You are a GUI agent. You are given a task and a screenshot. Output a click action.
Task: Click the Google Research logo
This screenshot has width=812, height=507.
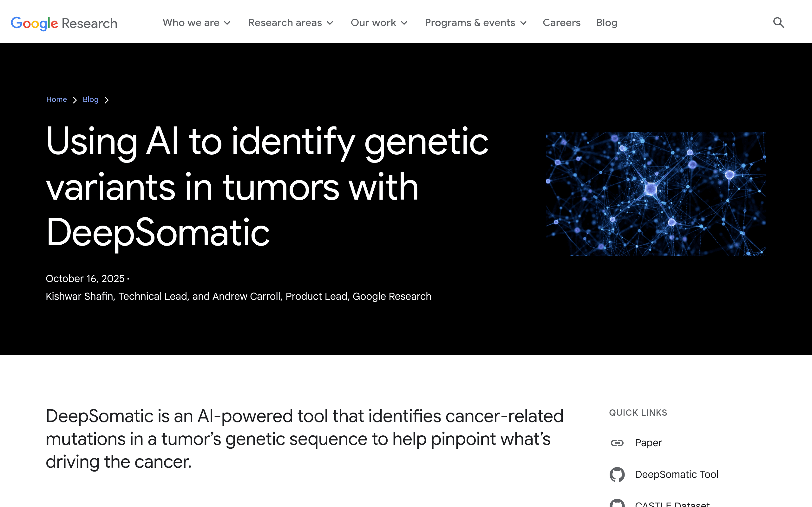(x=64, y=23)
